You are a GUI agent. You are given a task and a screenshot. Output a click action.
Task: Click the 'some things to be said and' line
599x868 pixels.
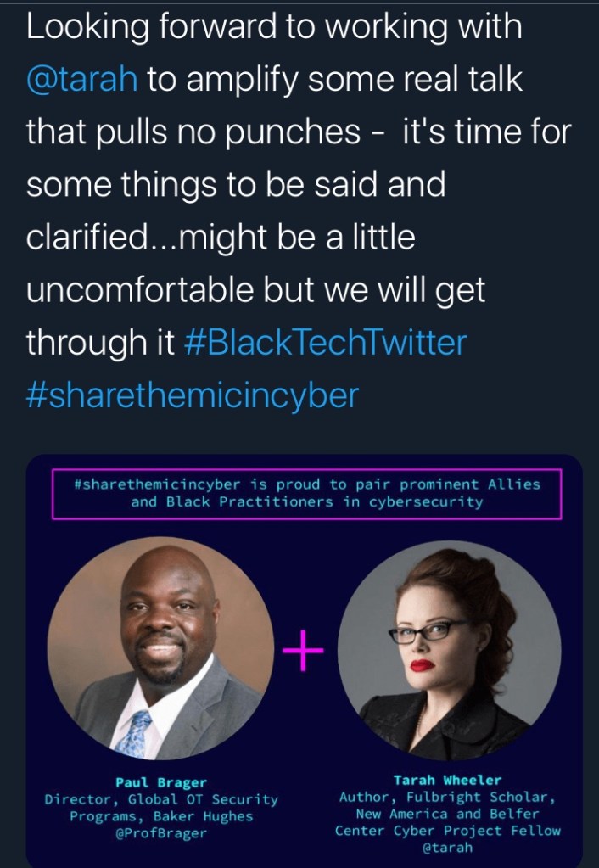pyautogui.click(x=236, y=186)
